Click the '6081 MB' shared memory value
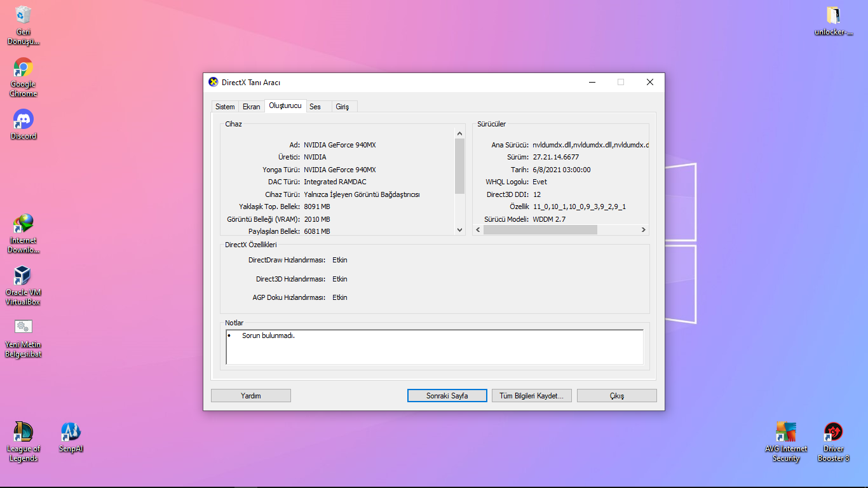Image resolution: width=868 pixels, height=488 pixels. tap(317, 231)
